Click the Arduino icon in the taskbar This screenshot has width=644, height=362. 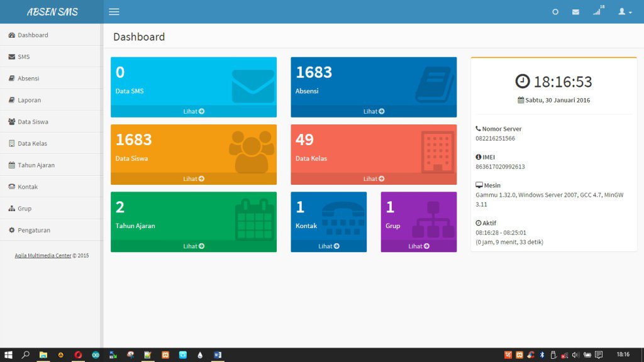tap(96, 354)
